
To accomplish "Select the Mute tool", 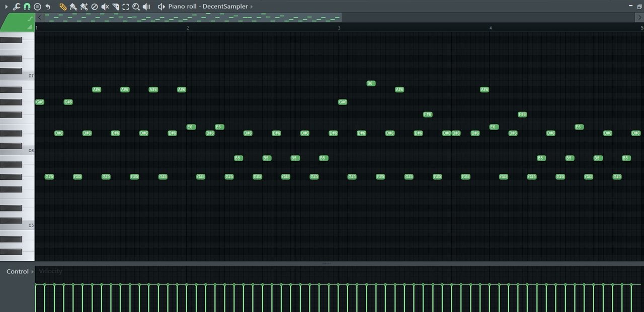I will (105, 7).
